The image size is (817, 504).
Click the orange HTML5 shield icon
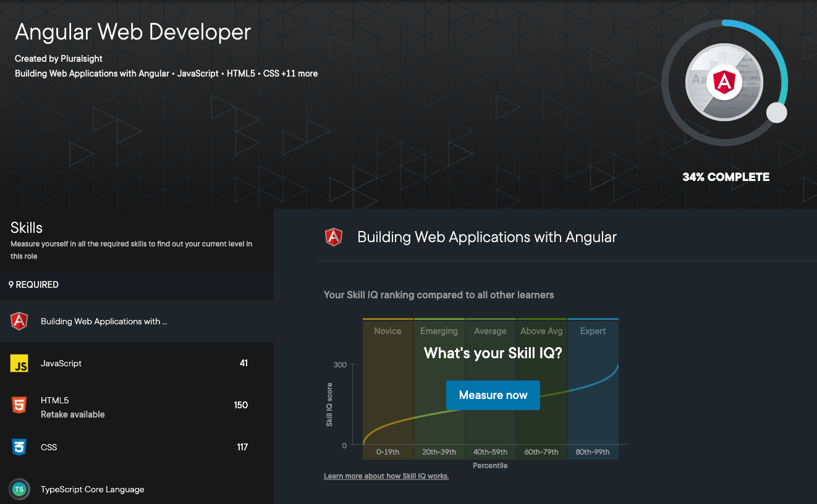pyautogui.click(x=19, y=405)
